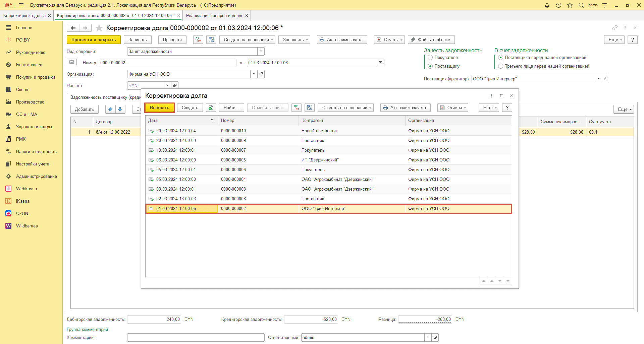
Task: Move row down with blue arrow
Action: point(120,109)
